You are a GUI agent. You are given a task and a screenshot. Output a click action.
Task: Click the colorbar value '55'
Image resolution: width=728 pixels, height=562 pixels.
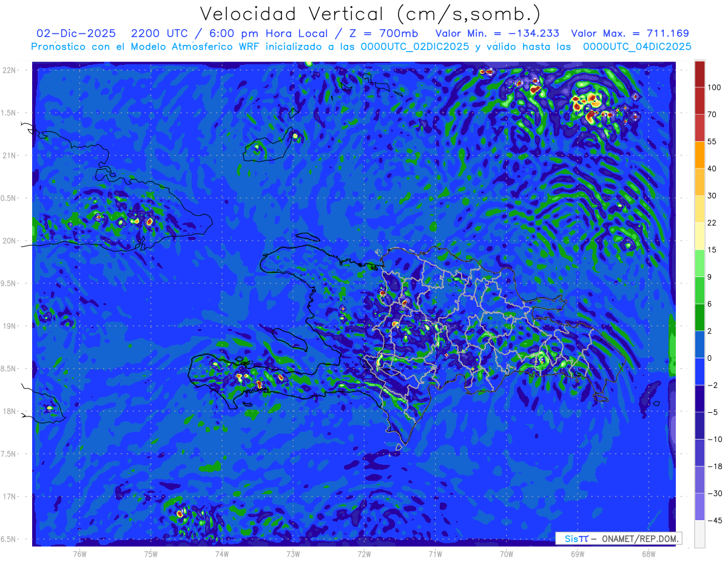(712, 141)
